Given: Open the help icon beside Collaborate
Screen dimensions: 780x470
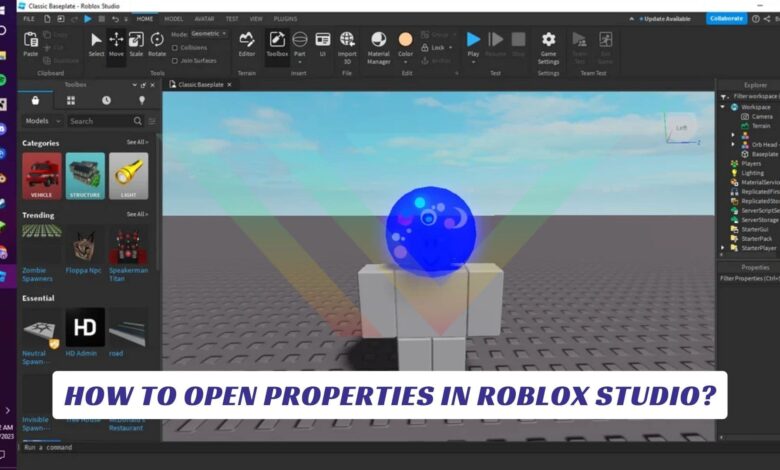Looking at the screenshot, I should click(x=756, y=19).
